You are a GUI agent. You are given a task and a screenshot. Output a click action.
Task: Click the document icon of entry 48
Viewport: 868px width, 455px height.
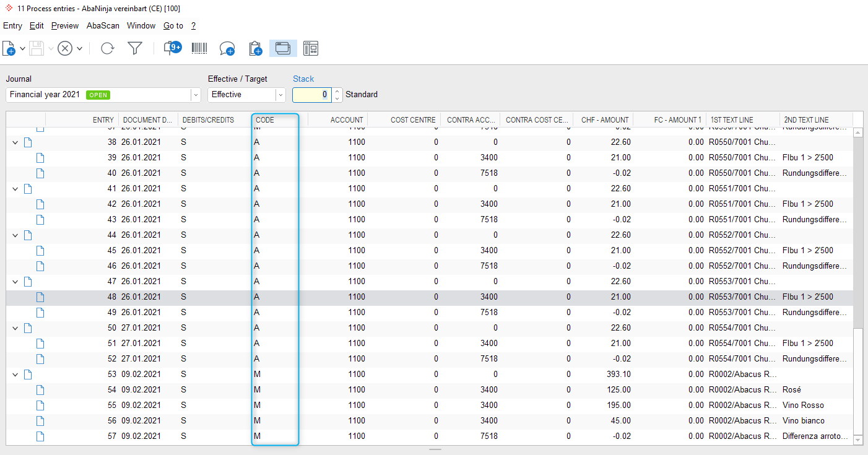click(x=40, y=297)
